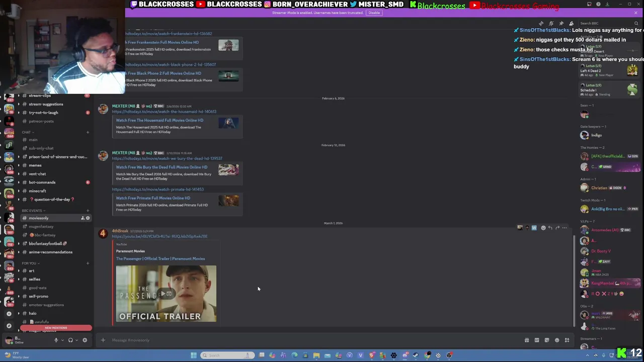Open the message attachment plus button

(103, 340)
